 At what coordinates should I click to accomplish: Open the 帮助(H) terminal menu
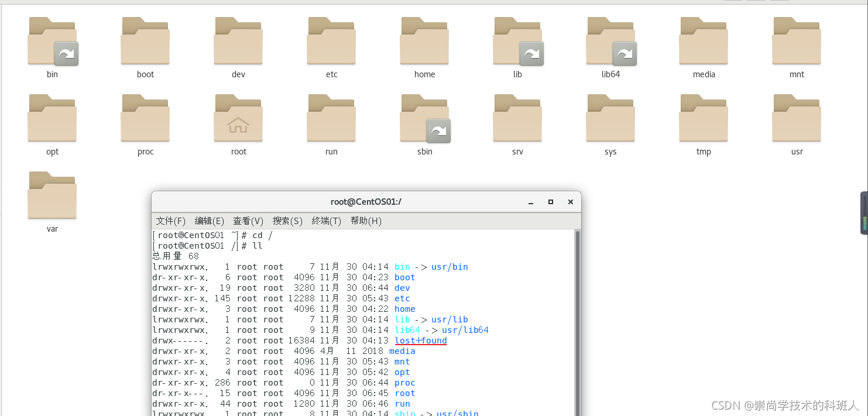coord(366,221)
